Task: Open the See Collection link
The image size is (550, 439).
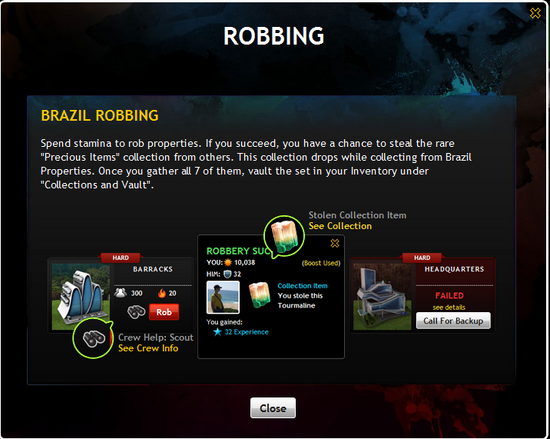Action: point(340,226)
